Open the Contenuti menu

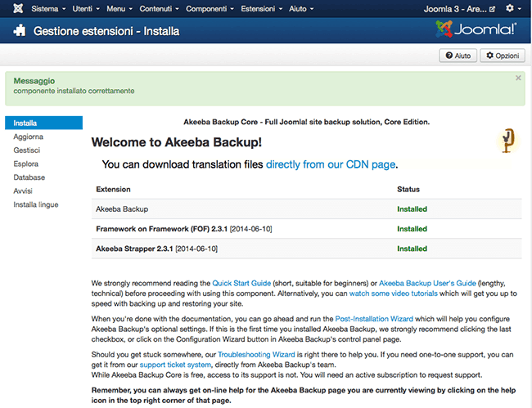[x=159, y=9]
